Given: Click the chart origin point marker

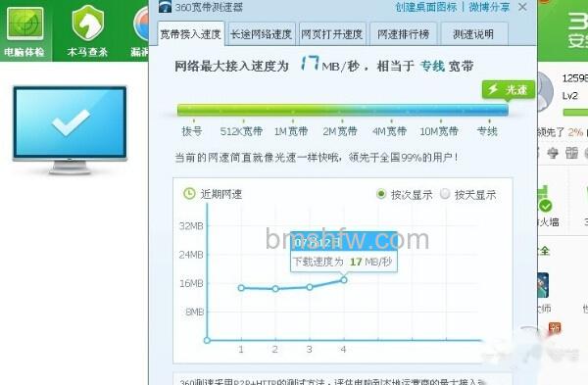Looking at the screenshot, I should [207, 340].
